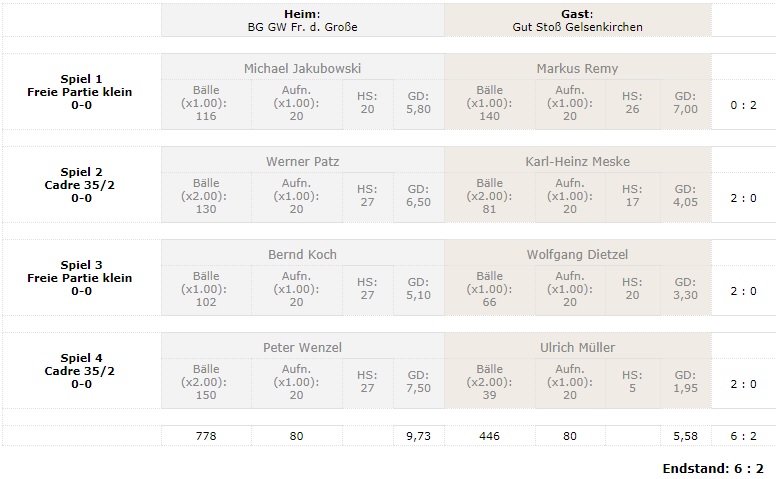
Task: Click the Spiel 4 row label
Action: point(80,371)
